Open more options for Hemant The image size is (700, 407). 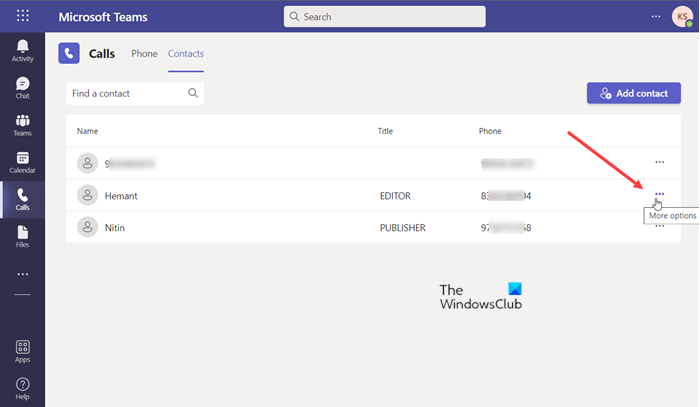(x=659, y=194)
